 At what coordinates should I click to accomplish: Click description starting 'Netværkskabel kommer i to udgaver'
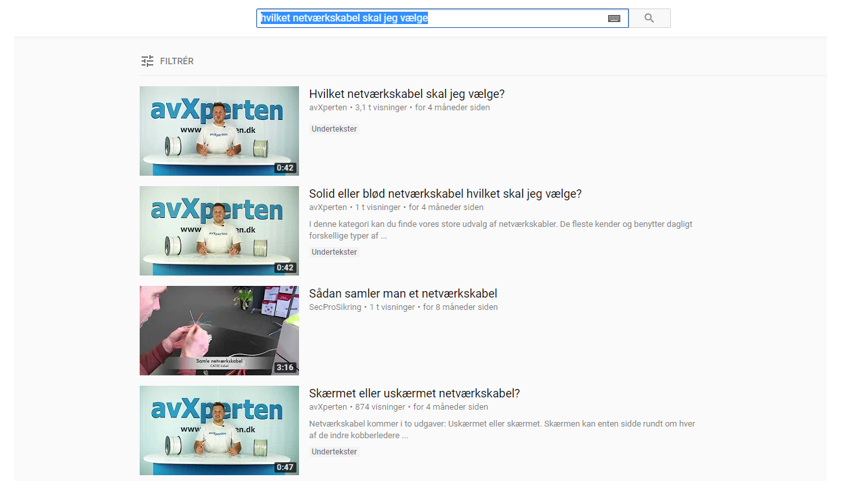502,430
